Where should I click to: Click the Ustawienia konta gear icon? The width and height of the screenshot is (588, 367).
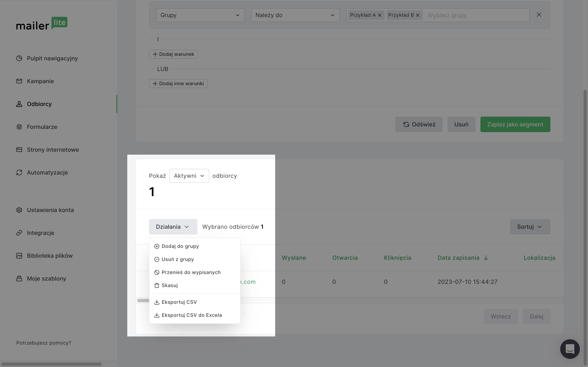click(19, 210)
